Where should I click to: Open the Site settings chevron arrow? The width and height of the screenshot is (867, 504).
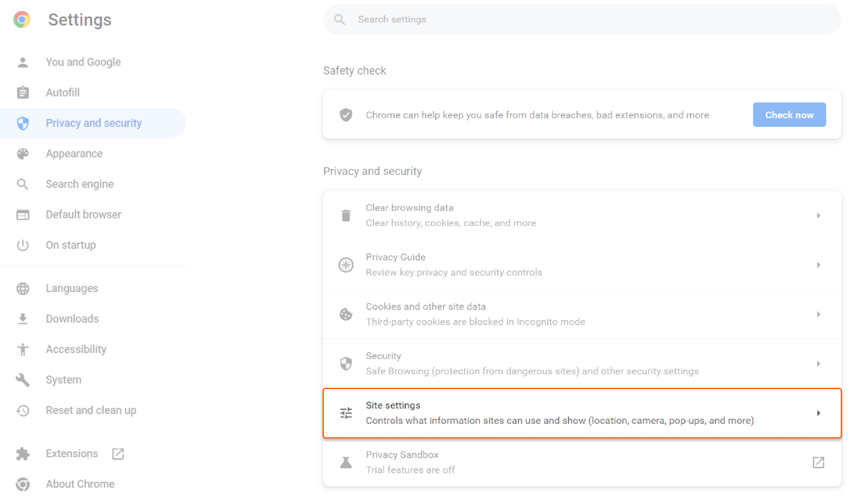(x=818, y=413)
